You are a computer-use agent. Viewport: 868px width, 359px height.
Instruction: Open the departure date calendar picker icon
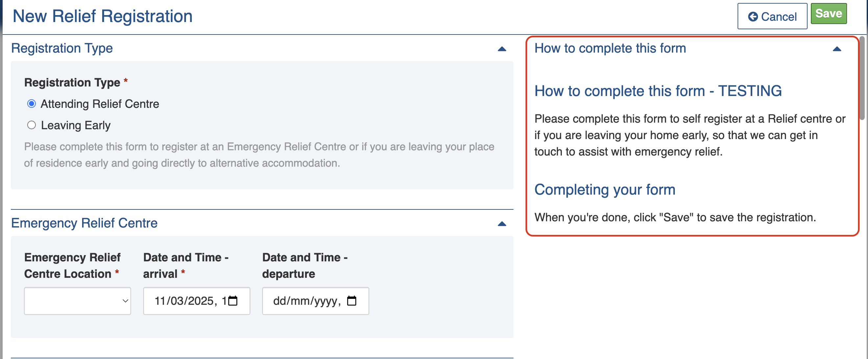[352, 301]
